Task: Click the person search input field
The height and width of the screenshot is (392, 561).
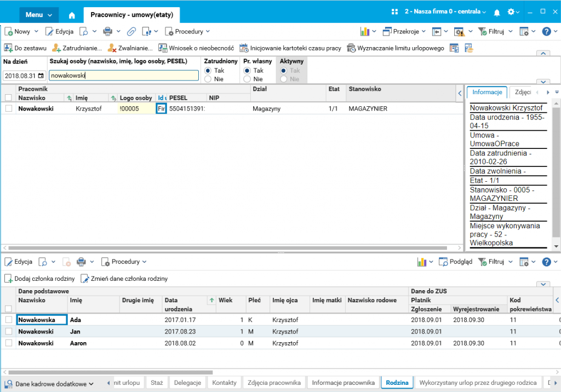Action: [123, 76]
